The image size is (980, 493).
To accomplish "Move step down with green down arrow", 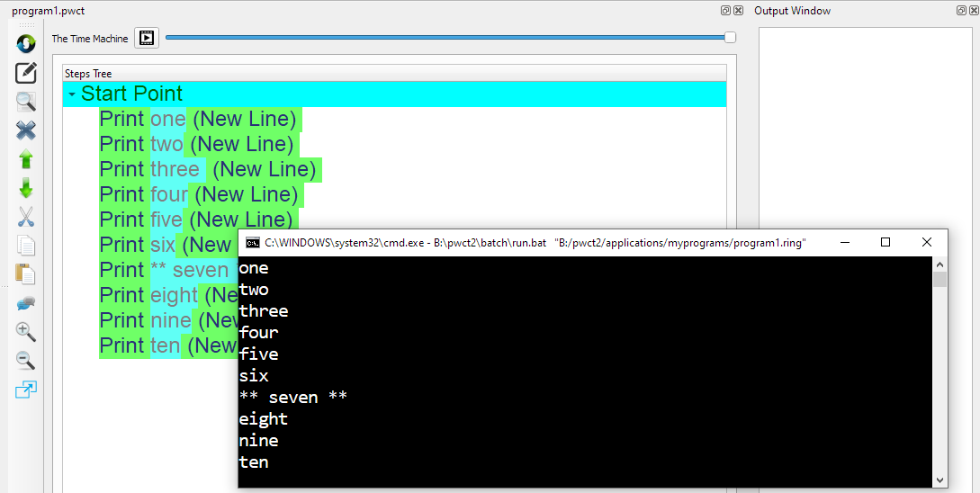I will [x=26, y=188].
